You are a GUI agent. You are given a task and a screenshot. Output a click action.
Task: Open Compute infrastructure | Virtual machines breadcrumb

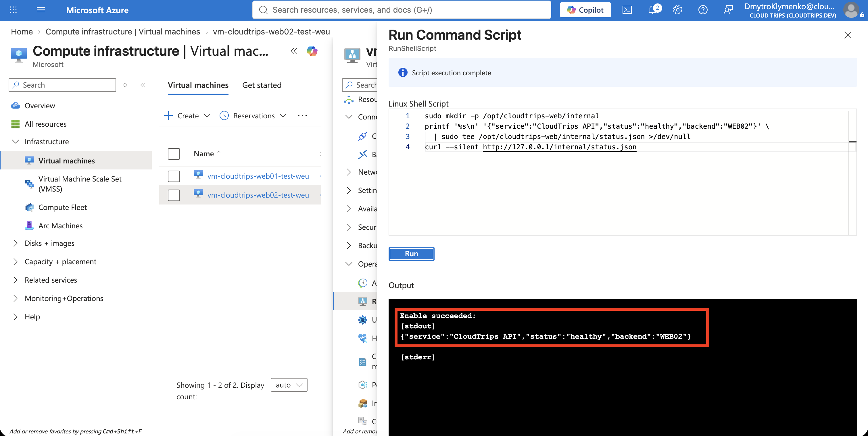coord(123,32)
